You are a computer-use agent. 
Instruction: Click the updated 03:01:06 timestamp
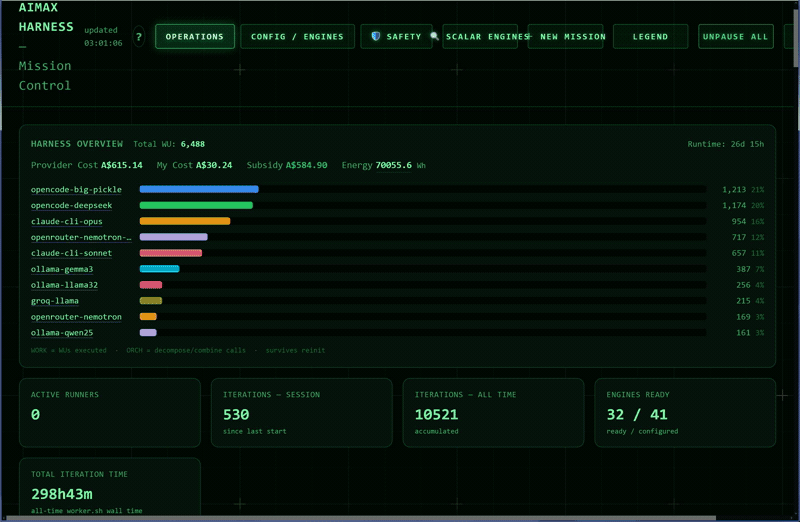(x=103, y=37)
